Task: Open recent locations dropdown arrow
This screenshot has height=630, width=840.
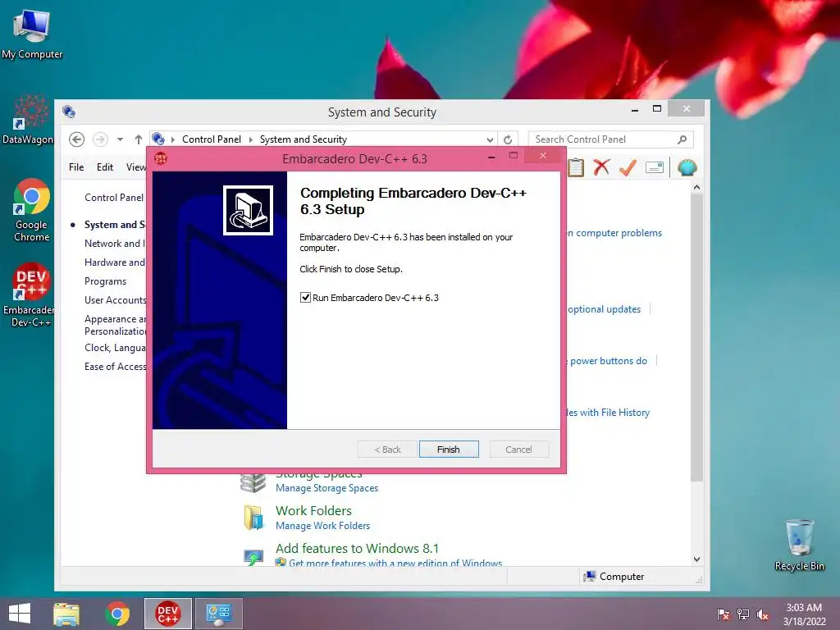Action: point(120,139)
